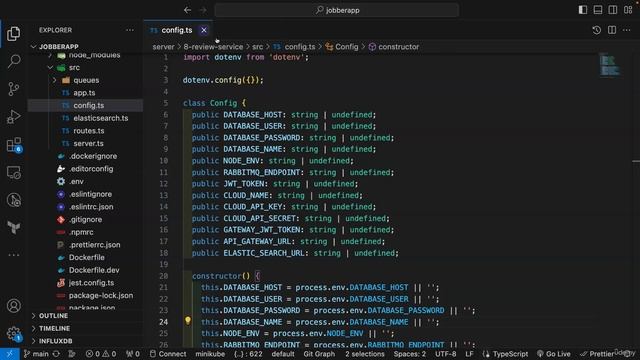Expand the queues folder
This screenshot has height=360, width=640.
(x=86, y=80)
